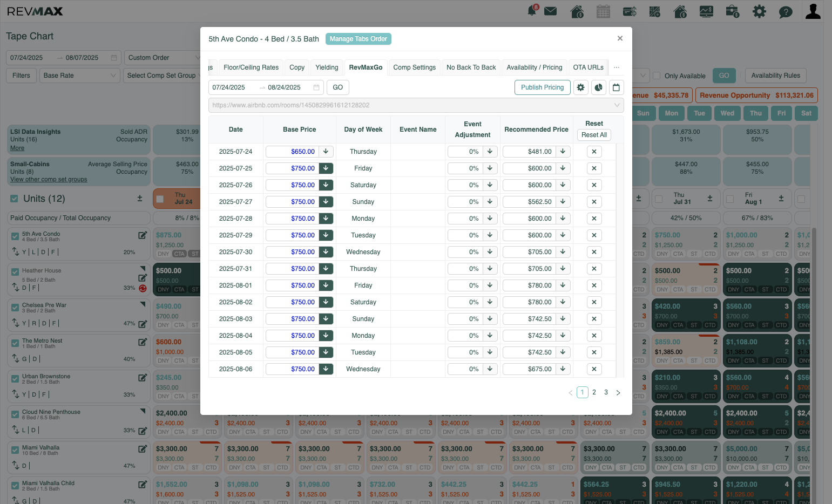Viewport: 832px width, 504px height.
Task: Click GO next to dialog date range
Action: coord(338,87)
